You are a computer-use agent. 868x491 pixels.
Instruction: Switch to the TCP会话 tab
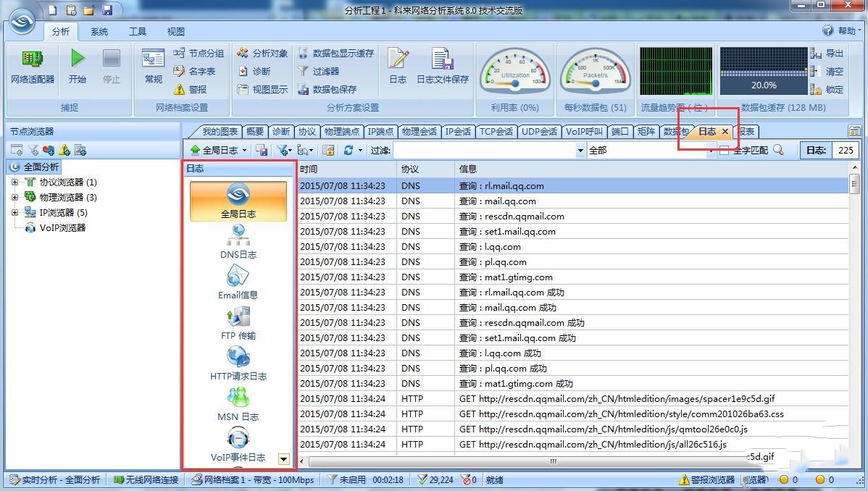496,131
